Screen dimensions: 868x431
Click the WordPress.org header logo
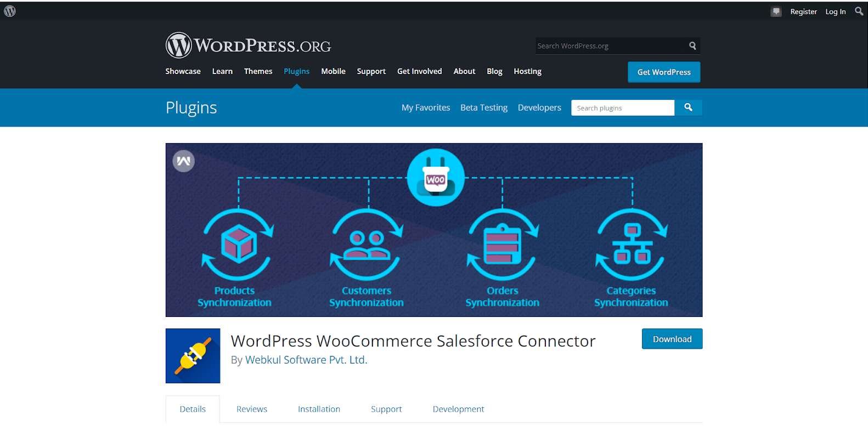[x=249, y=45]
